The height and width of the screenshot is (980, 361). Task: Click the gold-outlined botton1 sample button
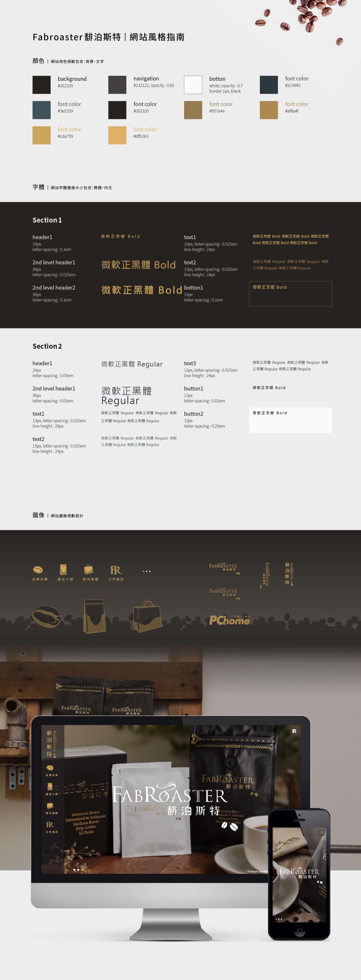click(x=291, y=294)
